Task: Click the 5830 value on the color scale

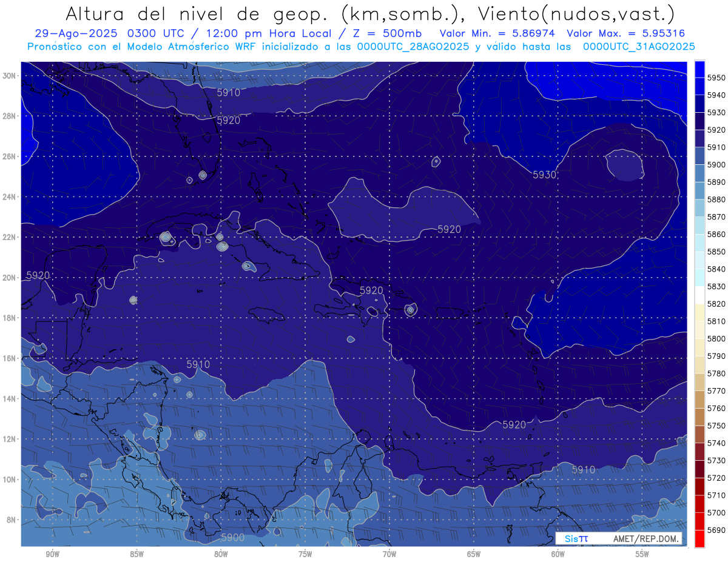Action: click(x=716, y=286)
